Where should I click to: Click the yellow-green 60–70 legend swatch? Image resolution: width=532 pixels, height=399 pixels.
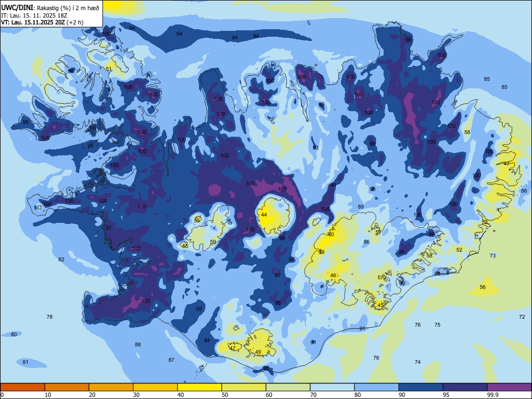(288, 387)
